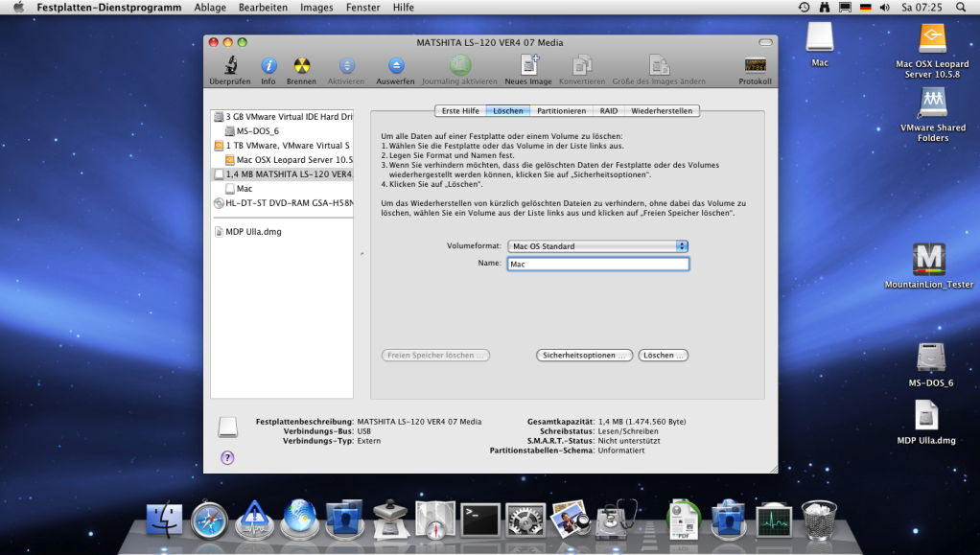This screenshot has width=980, height=555.
Task: Open Preview from the Dock
Action: coord(570,520)
